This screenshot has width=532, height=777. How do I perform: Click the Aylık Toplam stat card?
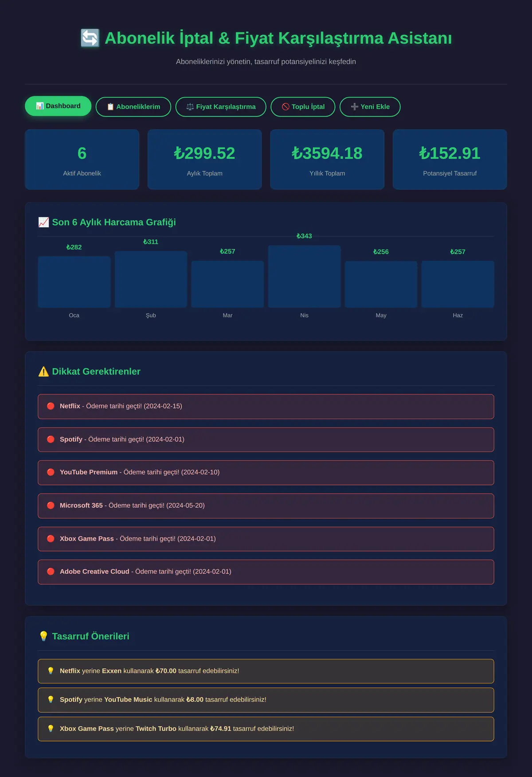click(205, 160)
